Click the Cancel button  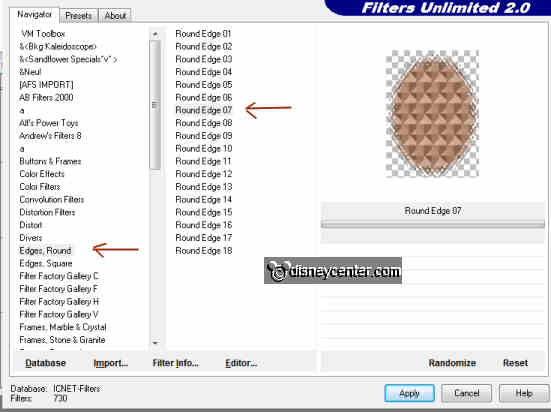point(466,393)
